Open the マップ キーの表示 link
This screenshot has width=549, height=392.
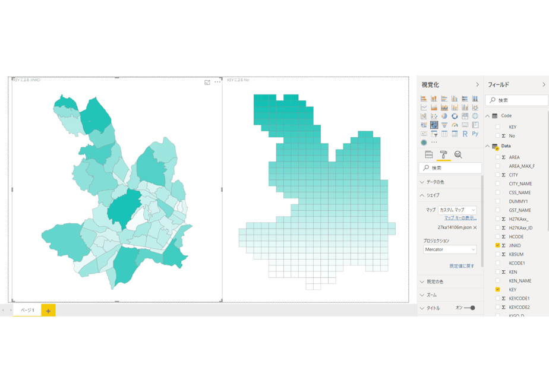460,218
